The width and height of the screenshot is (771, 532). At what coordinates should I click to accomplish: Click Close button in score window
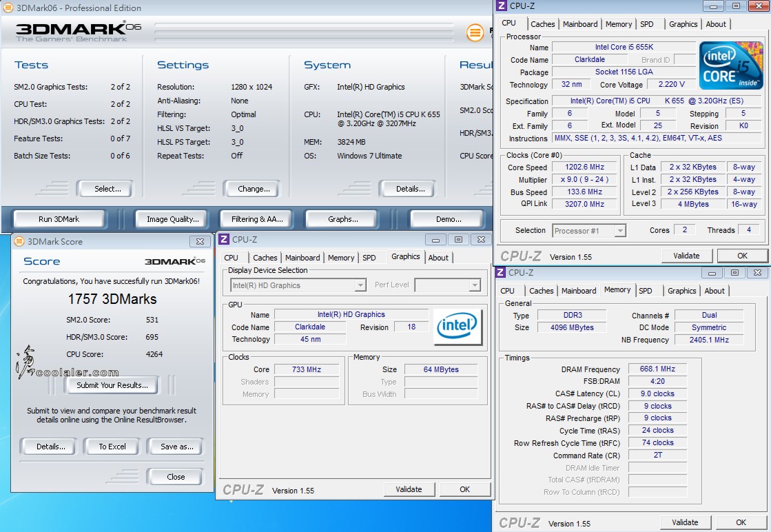[174, 477]
